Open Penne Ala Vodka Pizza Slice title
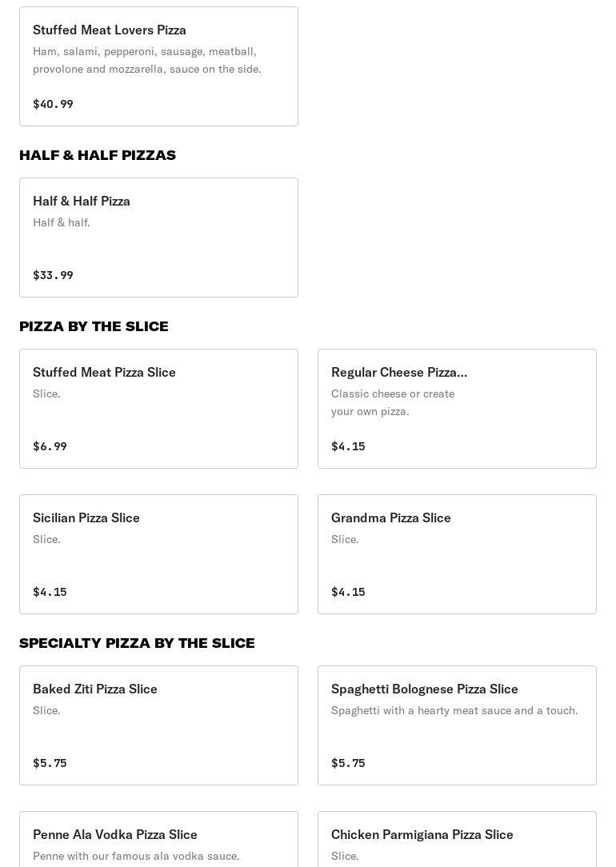616x867 pixels. pyautogui.click(x=115, y=834)
